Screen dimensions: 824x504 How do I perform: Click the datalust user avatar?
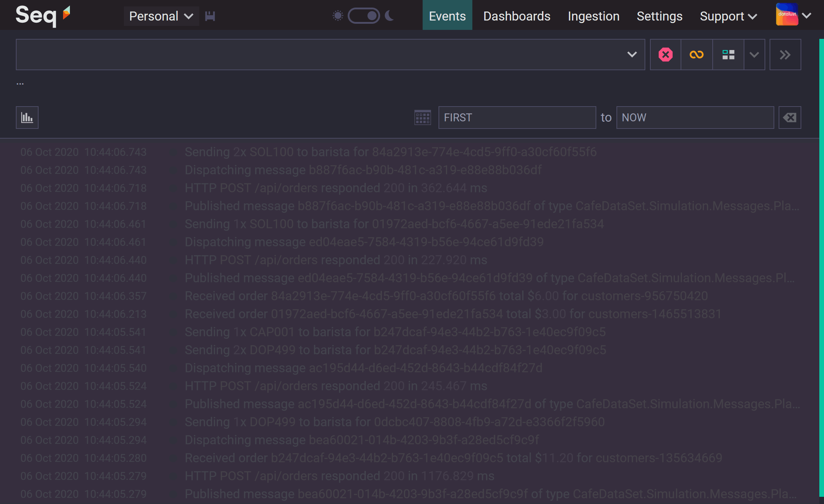tap(787, 15)
